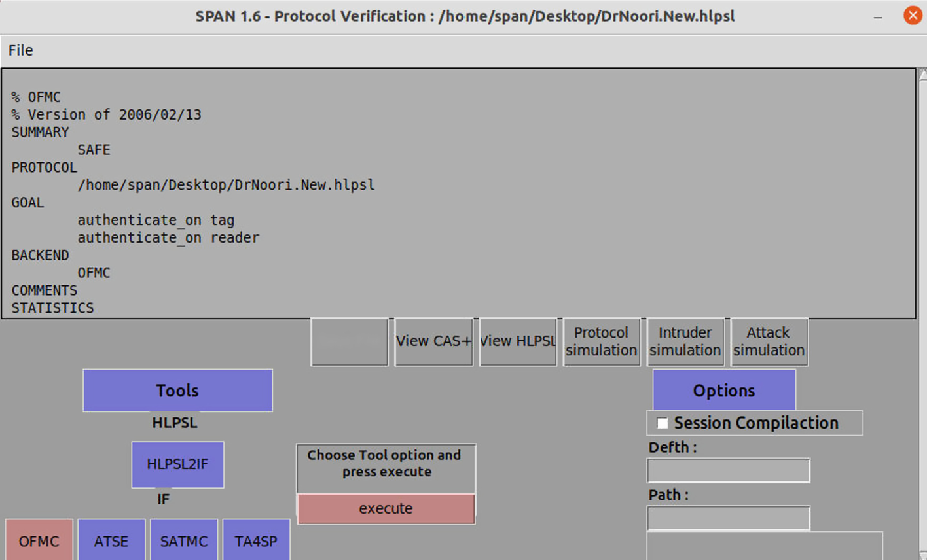Click the 'authenticate_on reader' goal line
927x560 pixels.
pos(168,238)
